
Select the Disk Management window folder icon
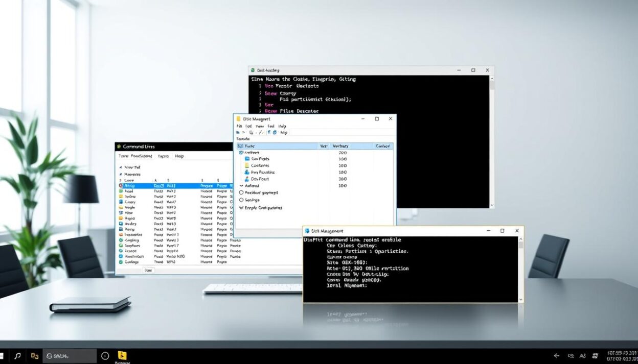tap(238, 119)
